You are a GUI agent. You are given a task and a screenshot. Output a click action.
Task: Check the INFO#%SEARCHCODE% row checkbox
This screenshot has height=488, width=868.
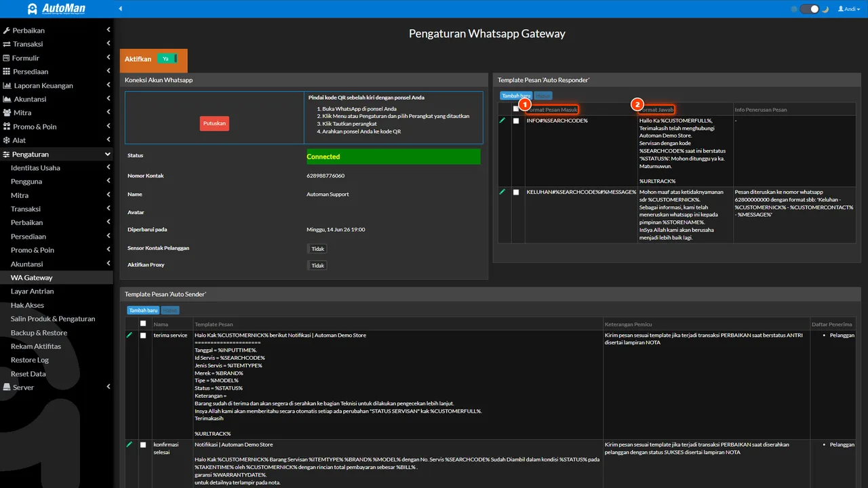coord(516,121)
